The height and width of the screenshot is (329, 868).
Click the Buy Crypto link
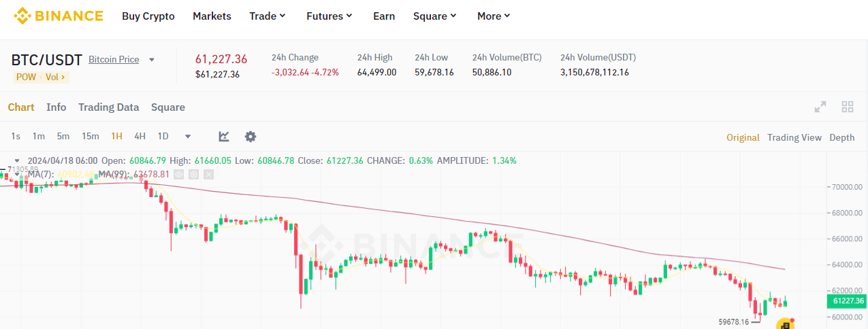[148, 16]
